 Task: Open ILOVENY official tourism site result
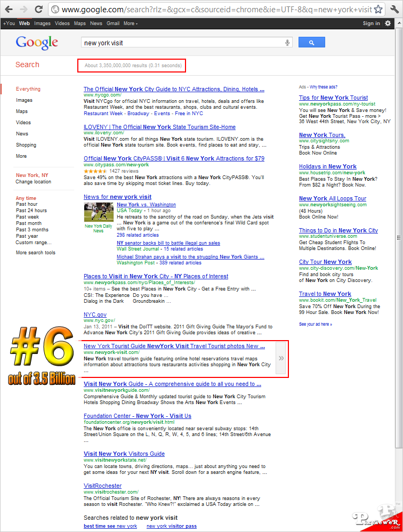coord(159,127)
